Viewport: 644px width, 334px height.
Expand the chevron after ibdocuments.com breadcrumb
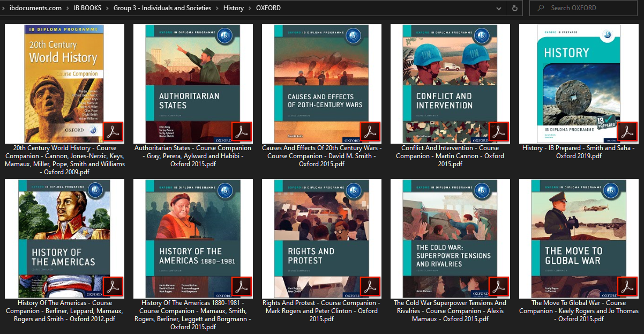(x=68, y=8)
